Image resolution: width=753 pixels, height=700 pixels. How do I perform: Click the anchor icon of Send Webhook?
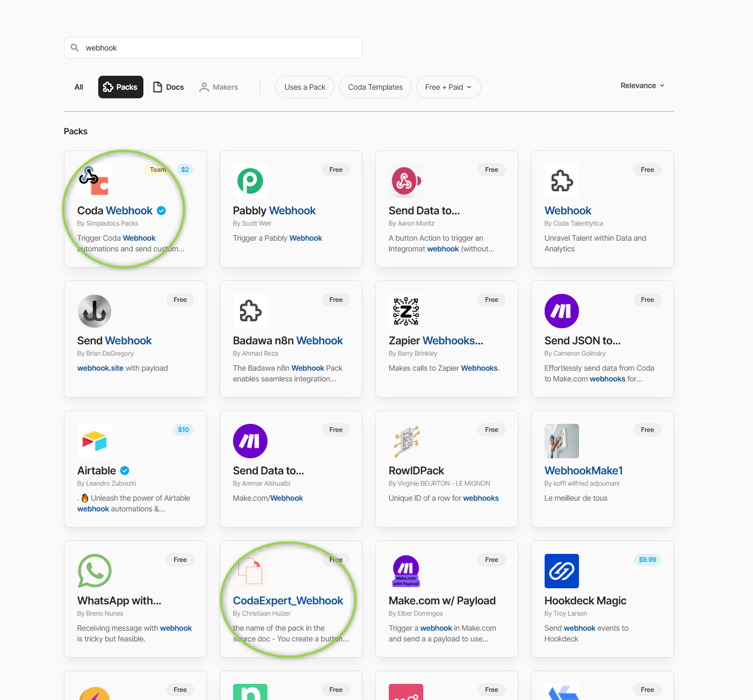pyautogui.click(x=95, y=311)
